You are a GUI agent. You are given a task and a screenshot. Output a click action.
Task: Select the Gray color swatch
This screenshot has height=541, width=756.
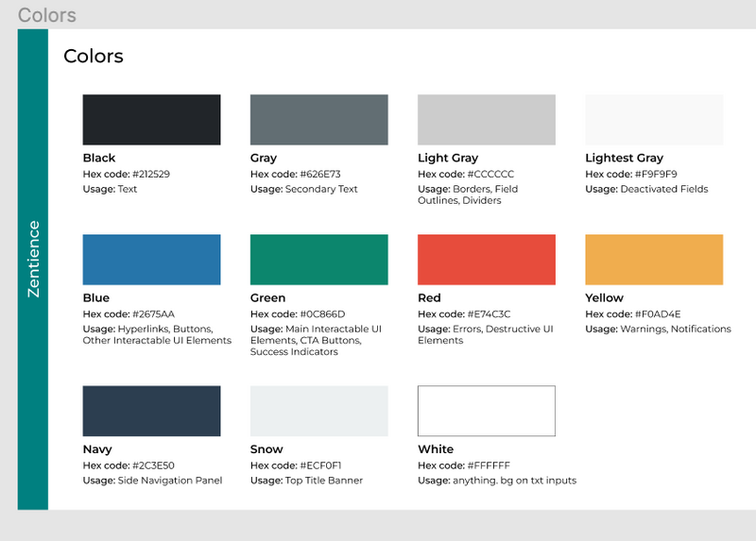(x=318, y=120)
